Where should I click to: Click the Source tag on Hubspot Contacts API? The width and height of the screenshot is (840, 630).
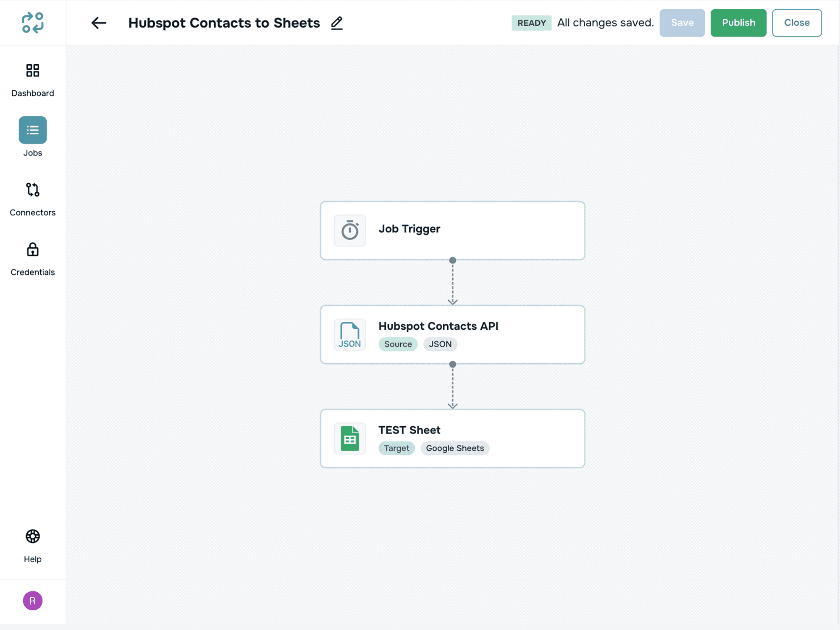click(x=397, y=344)
